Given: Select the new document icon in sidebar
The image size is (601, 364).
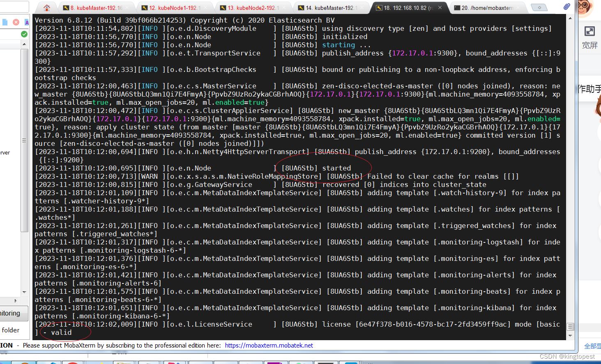Looking at the screenshot, I should pos(5,22).
